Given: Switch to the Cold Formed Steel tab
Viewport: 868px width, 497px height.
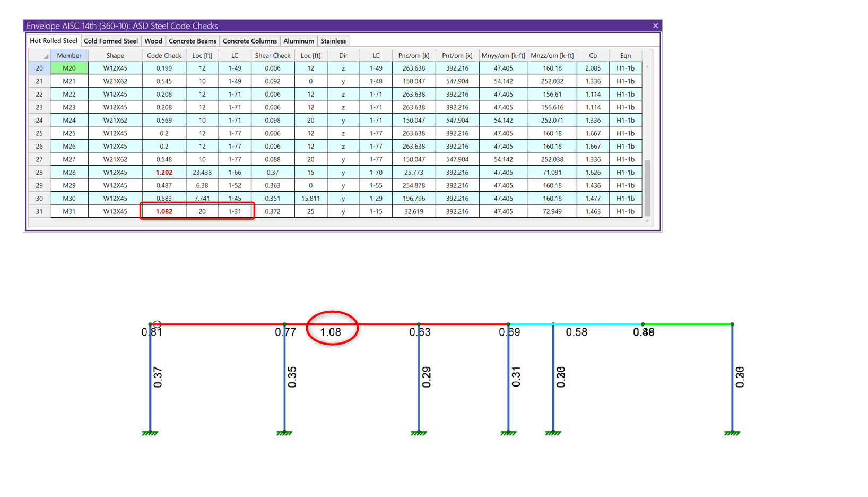Looking at the screenshot, I should coord(110,41).
